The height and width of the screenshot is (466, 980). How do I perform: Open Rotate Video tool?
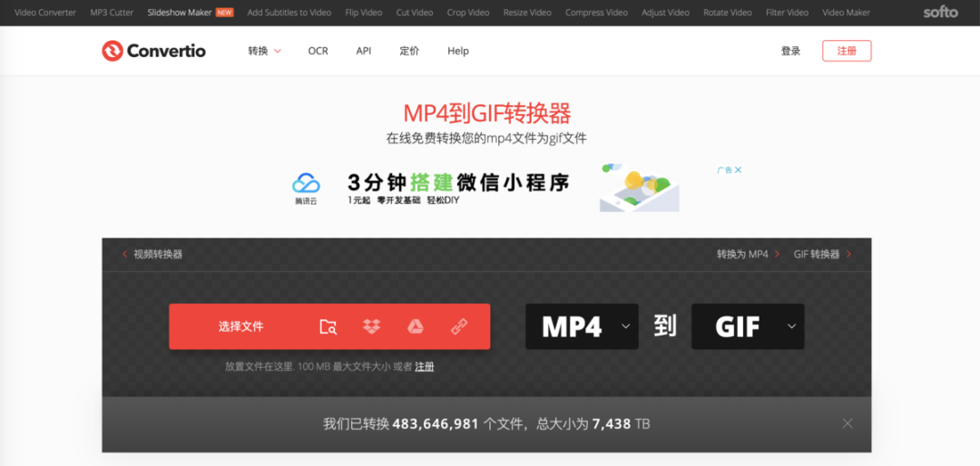728,13
